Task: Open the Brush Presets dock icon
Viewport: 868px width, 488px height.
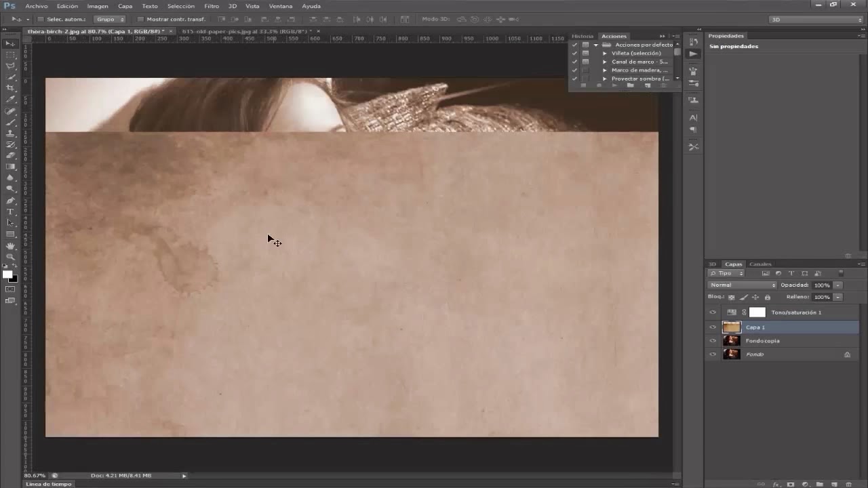Action: pyautogui.click(x=693, y=70)
